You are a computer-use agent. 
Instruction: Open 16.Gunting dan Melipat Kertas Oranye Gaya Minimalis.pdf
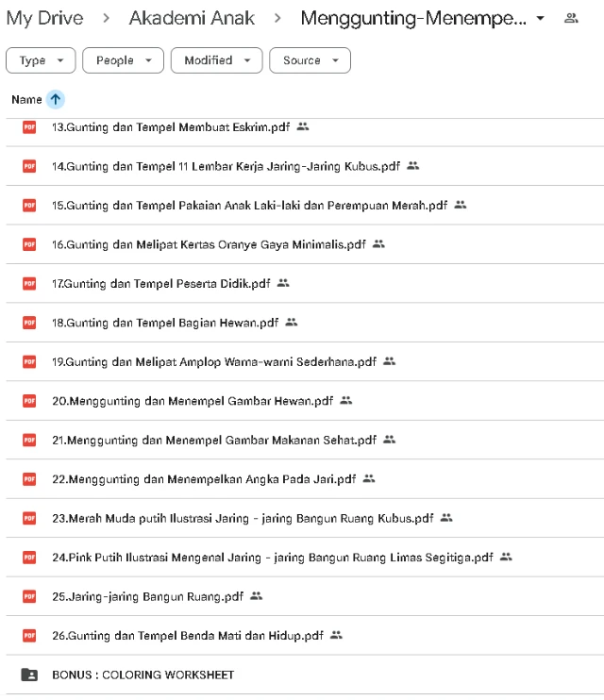209,244
